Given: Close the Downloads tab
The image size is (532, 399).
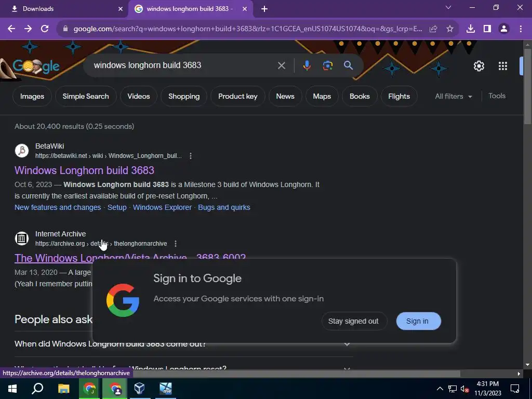Looking at the screenshot, I should tap(121, 9).
